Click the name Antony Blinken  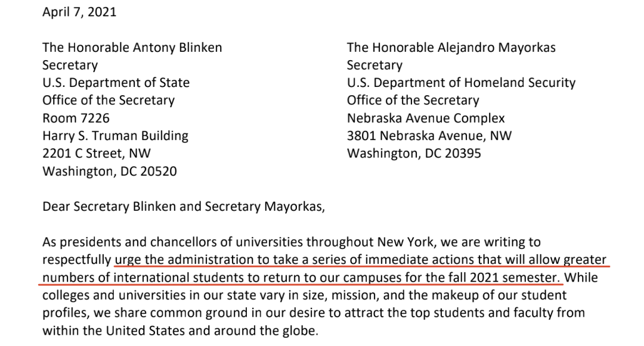(179, 48)
